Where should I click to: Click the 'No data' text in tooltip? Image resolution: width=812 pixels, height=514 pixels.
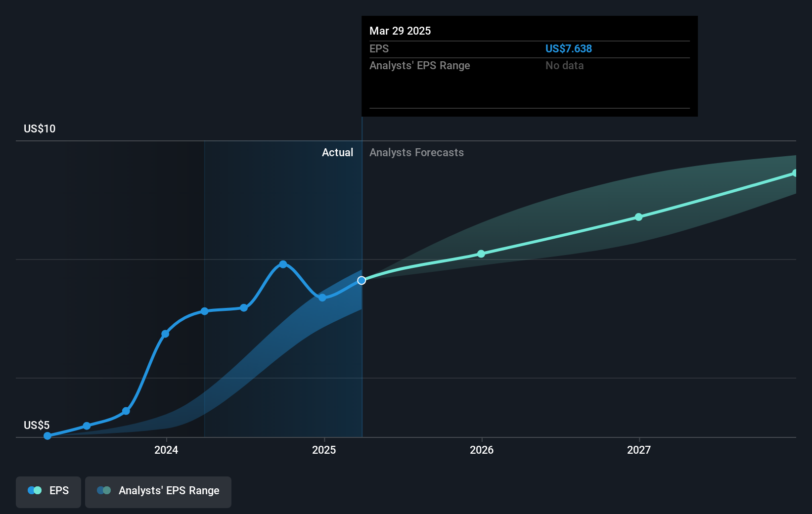click(x=564, y=65)
